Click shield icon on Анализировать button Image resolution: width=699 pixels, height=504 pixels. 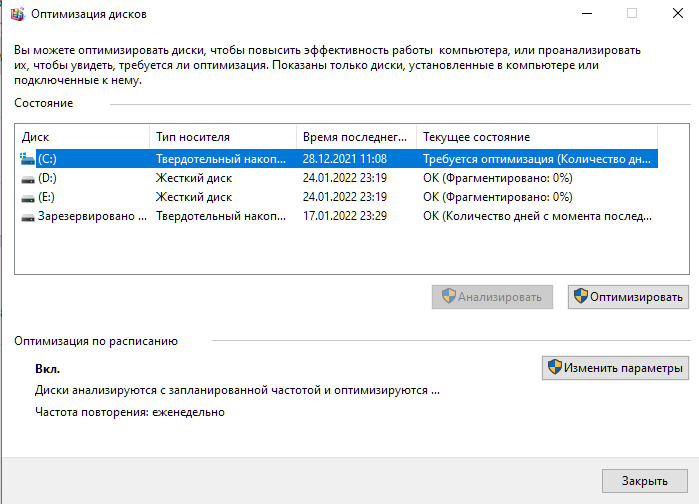tap(449, 297)
